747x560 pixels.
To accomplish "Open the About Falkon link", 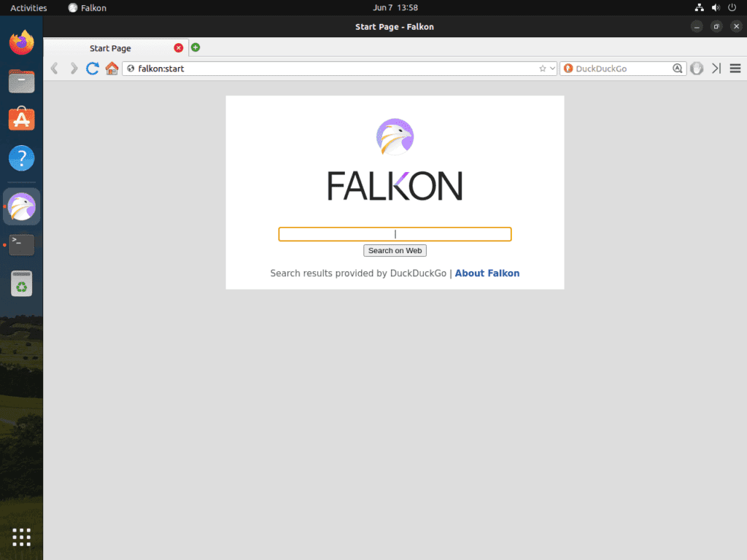I will 487,273.
